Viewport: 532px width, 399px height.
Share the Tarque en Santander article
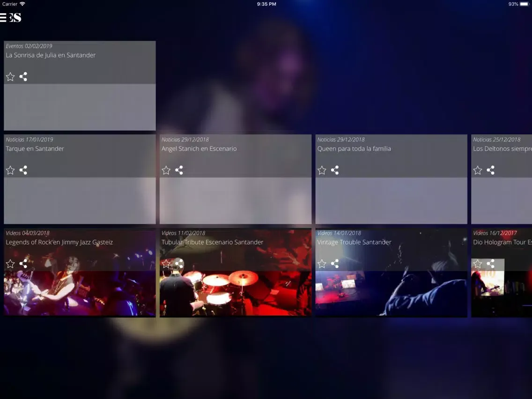pos(23,170)
